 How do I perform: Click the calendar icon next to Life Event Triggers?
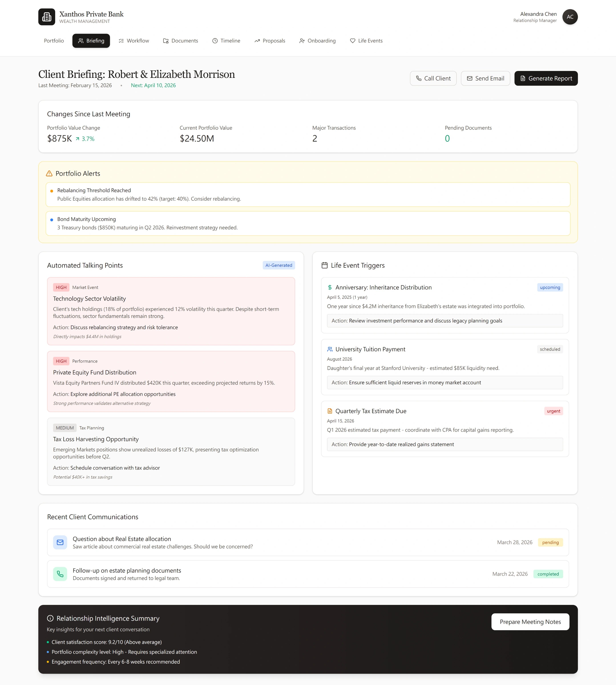(x=324, y=265)
